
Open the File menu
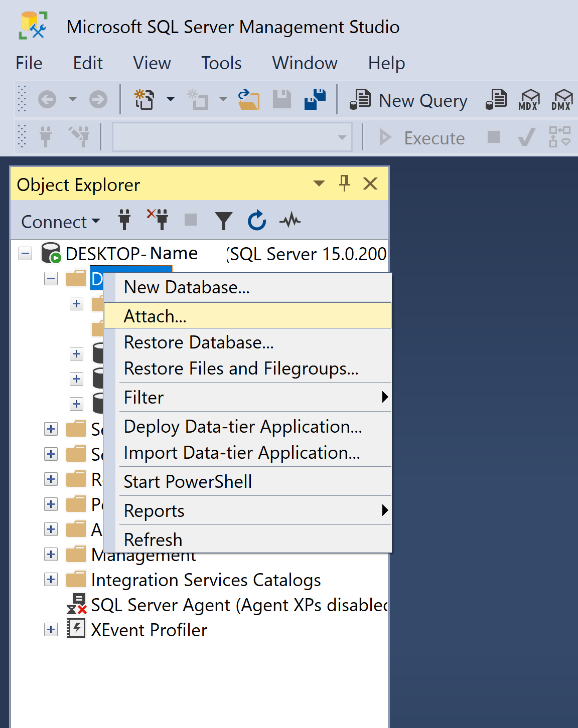(x=29, y=63)
